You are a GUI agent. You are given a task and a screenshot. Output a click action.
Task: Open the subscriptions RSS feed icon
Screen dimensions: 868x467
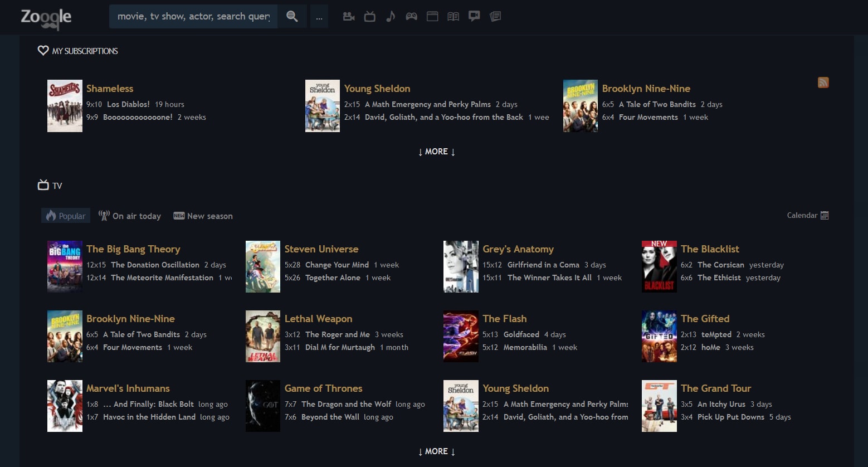[x=823, y=82]
